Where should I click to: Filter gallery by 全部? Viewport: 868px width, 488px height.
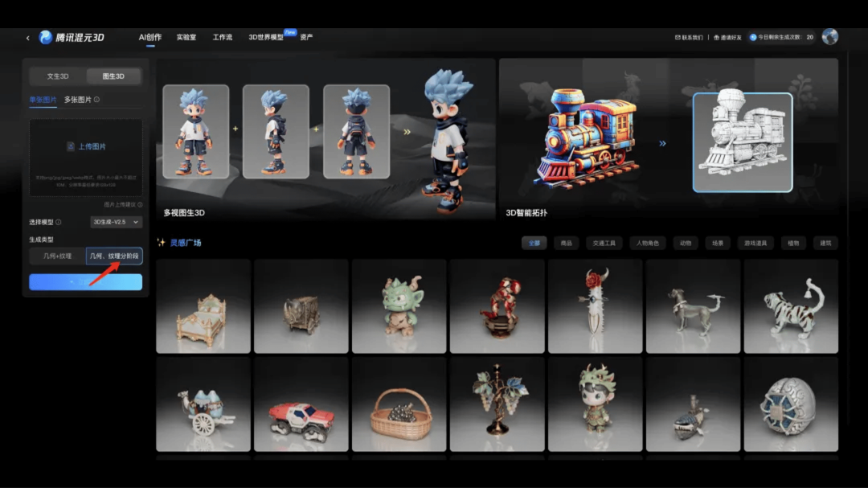[x=534, y=243]
